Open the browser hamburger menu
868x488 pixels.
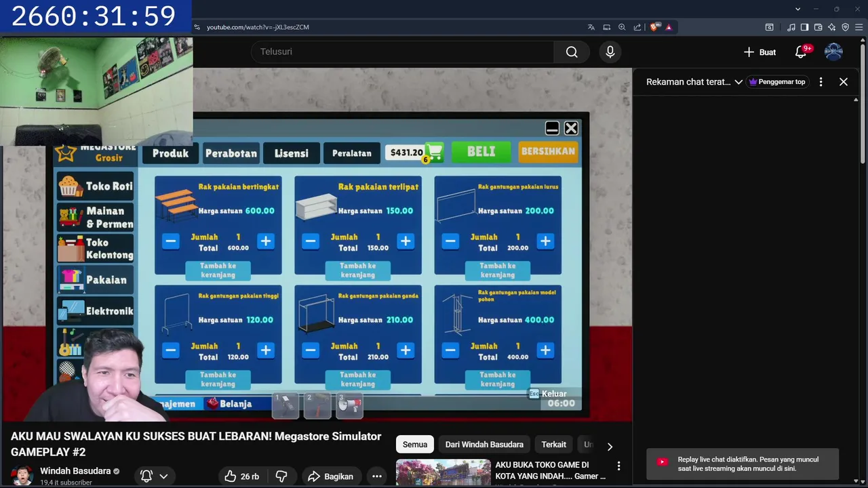(859, 27)
